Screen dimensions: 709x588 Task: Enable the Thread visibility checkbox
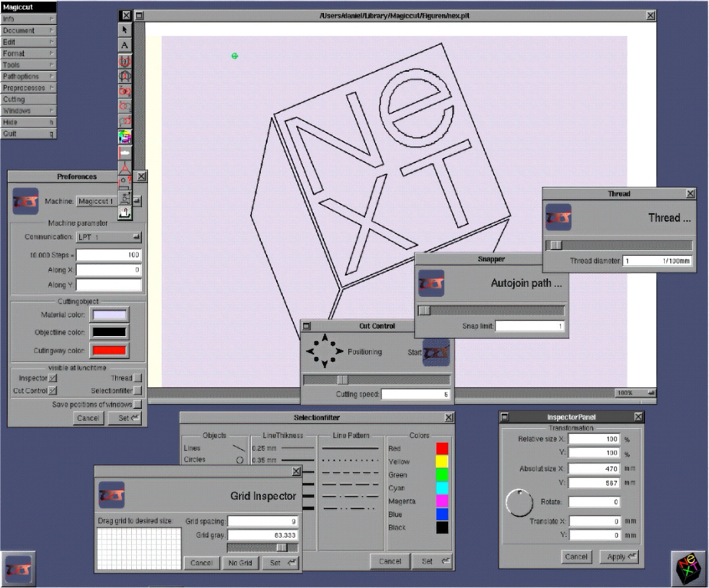pyautogui.click(x=137, y=378)
